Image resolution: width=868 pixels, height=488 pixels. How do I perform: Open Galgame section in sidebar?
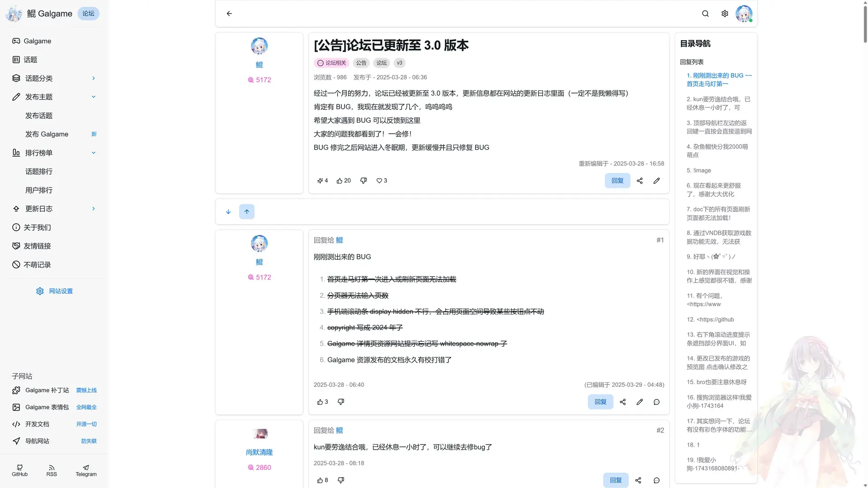pyautogui.click(x=54, y=41)
